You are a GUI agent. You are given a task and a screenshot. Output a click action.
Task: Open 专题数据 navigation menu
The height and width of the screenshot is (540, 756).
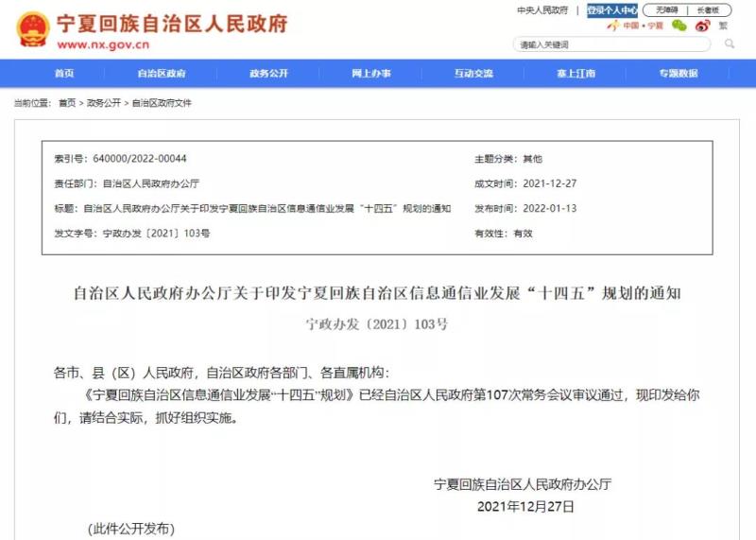(678, 74)
